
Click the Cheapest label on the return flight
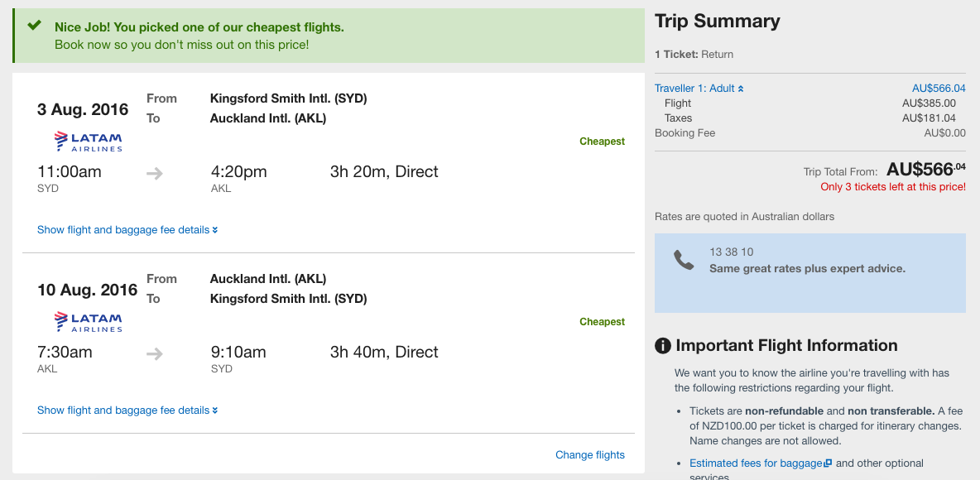pyautogui.click(x=602, y=322)
